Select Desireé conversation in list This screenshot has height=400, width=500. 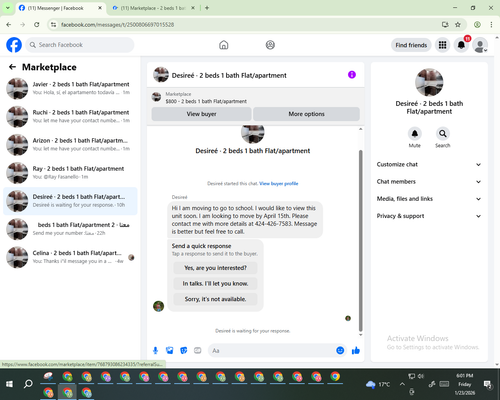[x=70, y=201]
